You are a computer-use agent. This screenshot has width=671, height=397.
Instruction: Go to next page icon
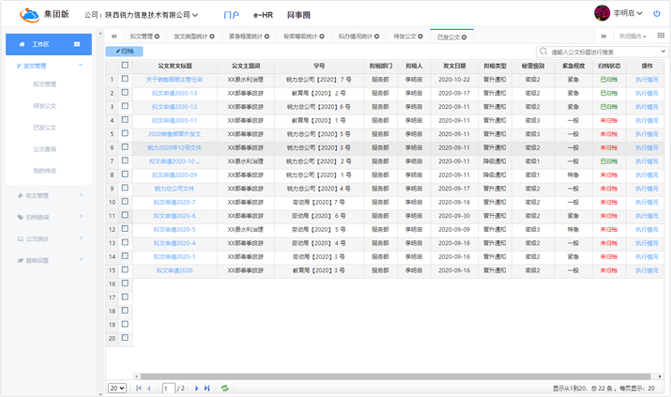click(196, 388)
